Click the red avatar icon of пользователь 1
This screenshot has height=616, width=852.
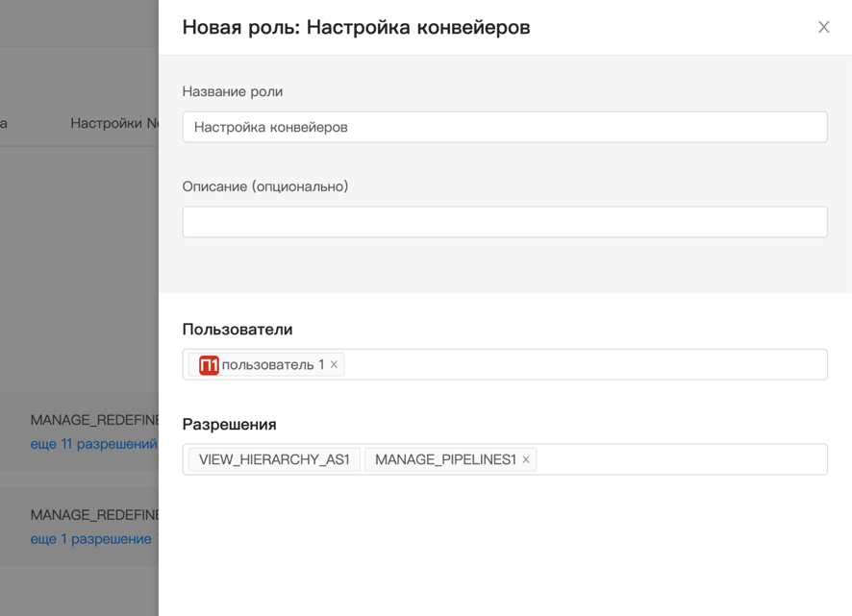coord(209,365)
